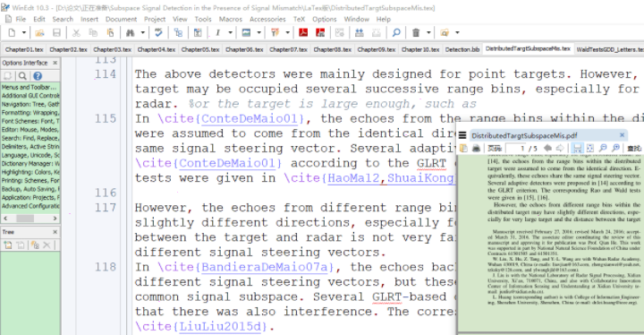This screenshot has height=335, width=644.
Task: Click the Save floppy disk icon
Action: coord(56,32)
